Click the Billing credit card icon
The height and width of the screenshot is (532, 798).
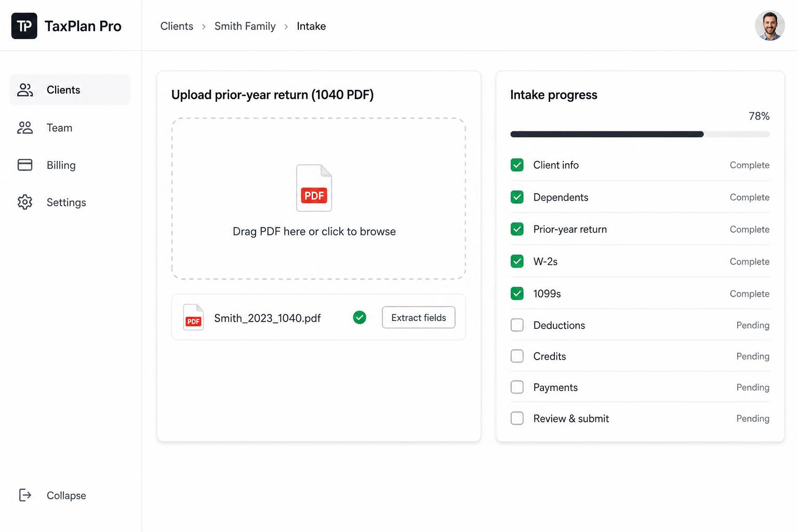(25, 165)
